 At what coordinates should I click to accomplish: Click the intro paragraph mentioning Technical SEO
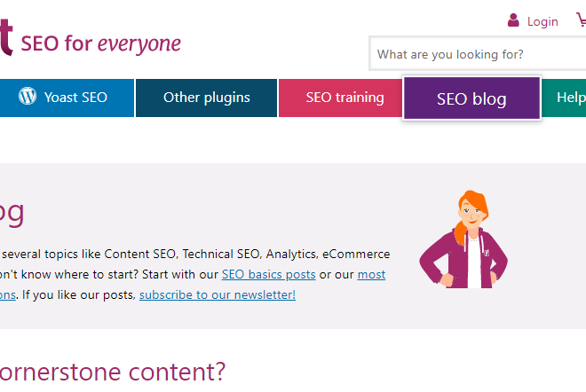click(195, 274)
